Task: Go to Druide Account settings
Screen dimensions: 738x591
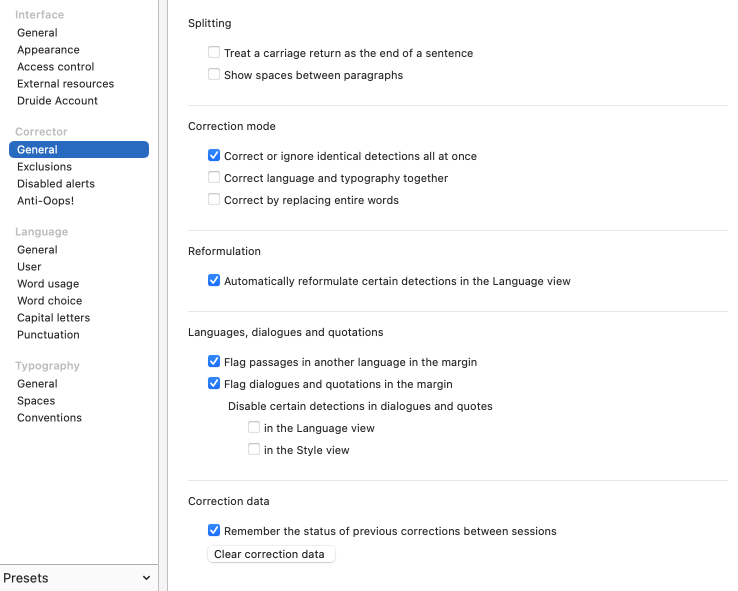Action: tap(57, 101)
